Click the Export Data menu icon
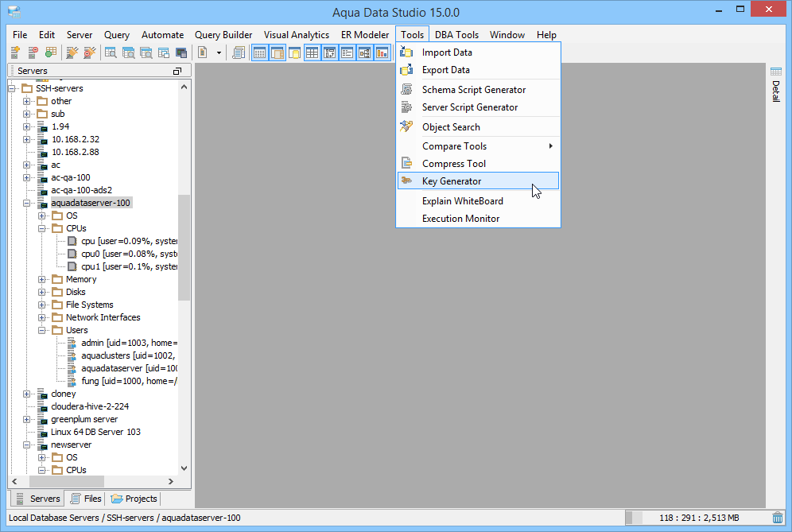The image size is (792, 532). click(x=406, y=69)
